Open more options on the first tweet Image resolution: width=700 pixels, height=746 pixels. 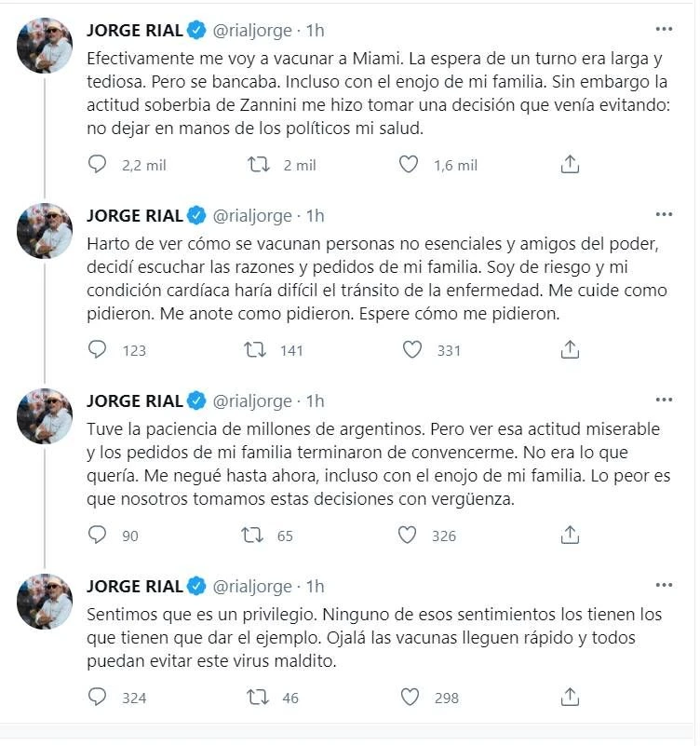pyautogui.click(x=663, y=29)
